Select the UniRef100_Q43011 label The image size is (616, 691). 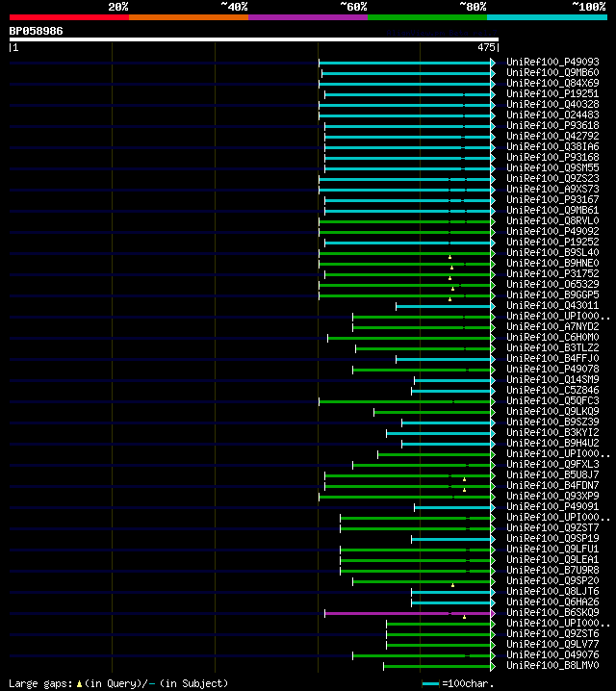coord(552,305)
